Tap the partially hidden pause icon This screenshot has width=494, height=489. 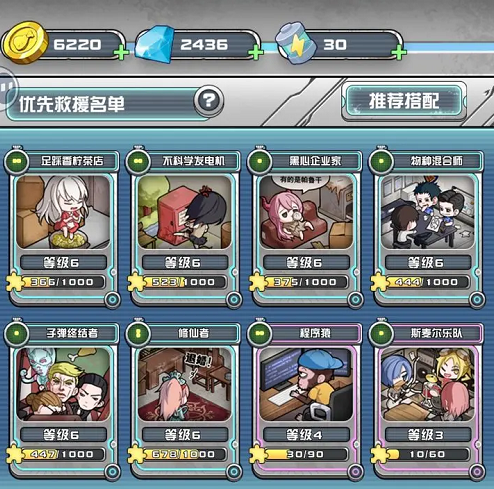pos(7,88)
